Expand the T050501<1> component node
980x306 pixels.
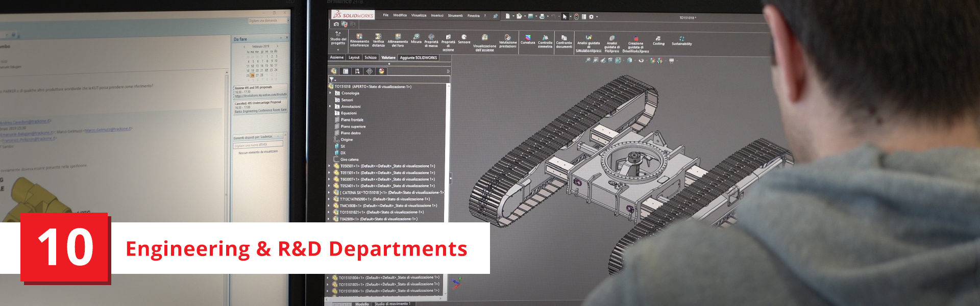coord(329,166)
